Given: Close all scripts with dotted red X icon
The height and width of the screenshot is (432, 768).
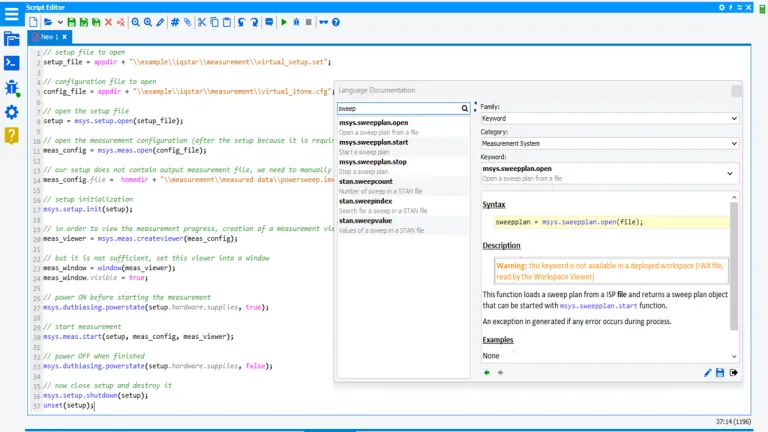Looking at the screenshot, I should pyautogui.click(x=120, y=22).
